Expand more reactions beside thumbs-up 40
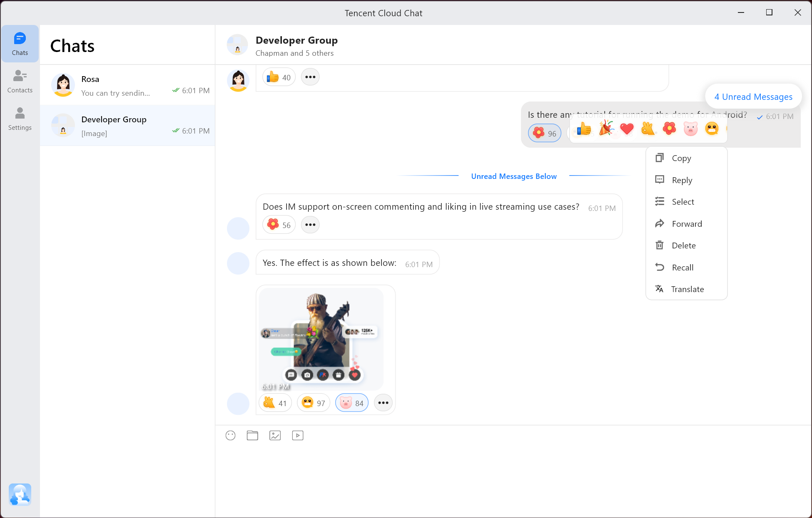The height and width of the screenshot is (518, 812). click(310, 77)
